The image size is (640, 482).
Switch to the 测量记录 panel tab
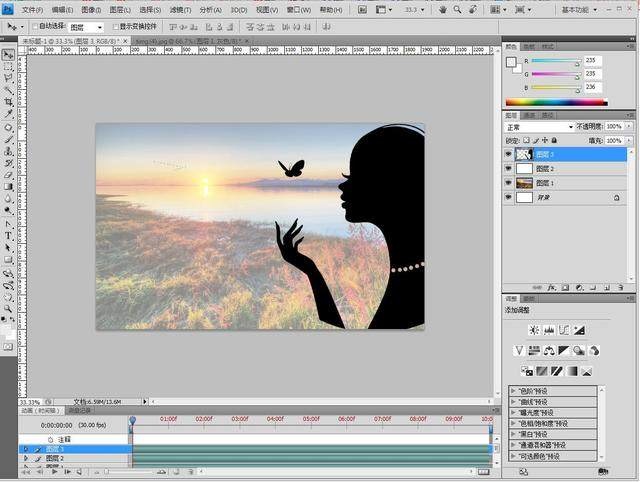click(x=79, y=410)
